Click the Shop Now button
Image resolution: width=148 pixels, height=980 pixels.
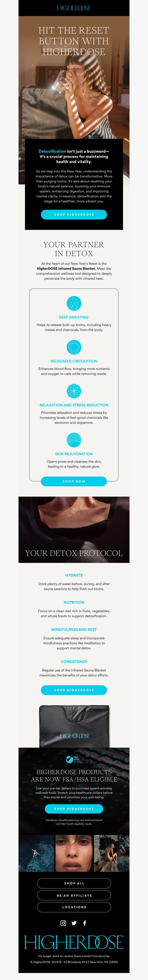[x=74, y=481]
